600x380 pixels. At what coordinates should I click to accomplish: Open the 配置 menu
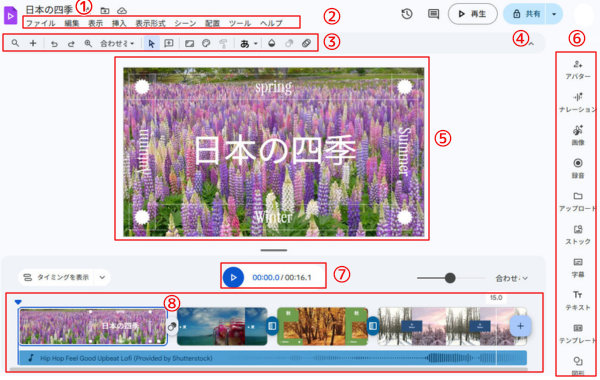[x=212, y=23]
